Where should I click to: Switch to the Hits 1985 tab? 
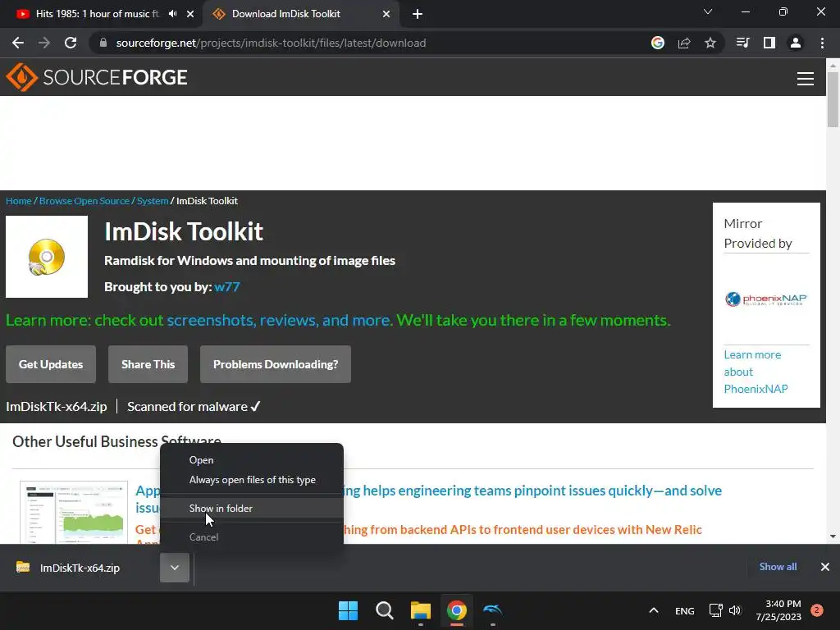pos(98,14)
